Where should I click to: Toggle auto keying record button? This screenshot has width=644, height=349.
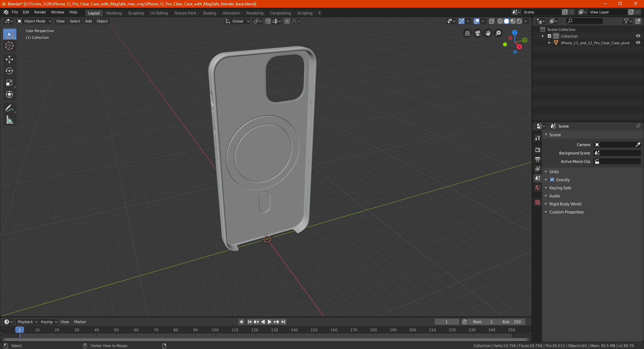coord(241,322)
